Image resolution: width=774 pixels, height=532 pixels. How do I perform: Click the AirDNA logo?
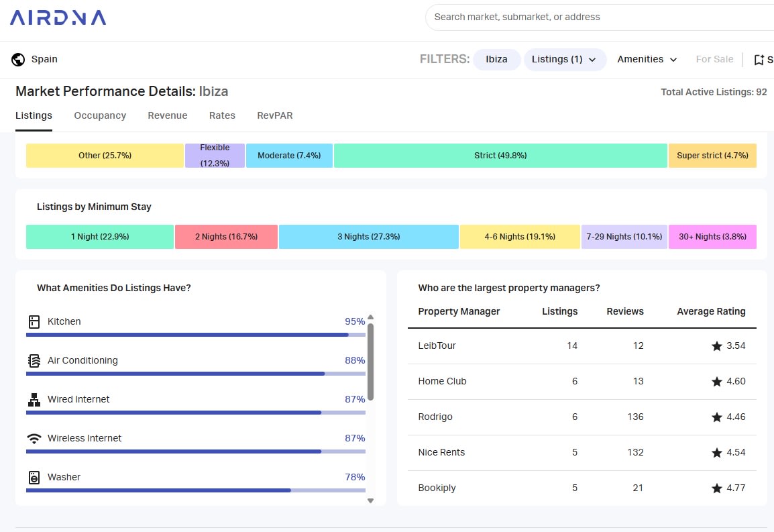(58, 17)
